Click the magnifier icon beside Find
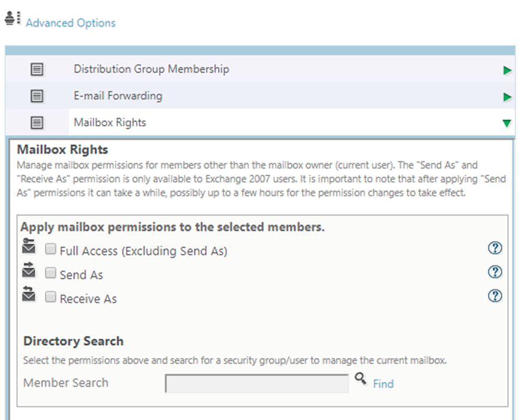Screen dimensions: 526x420 click(360, 379)
